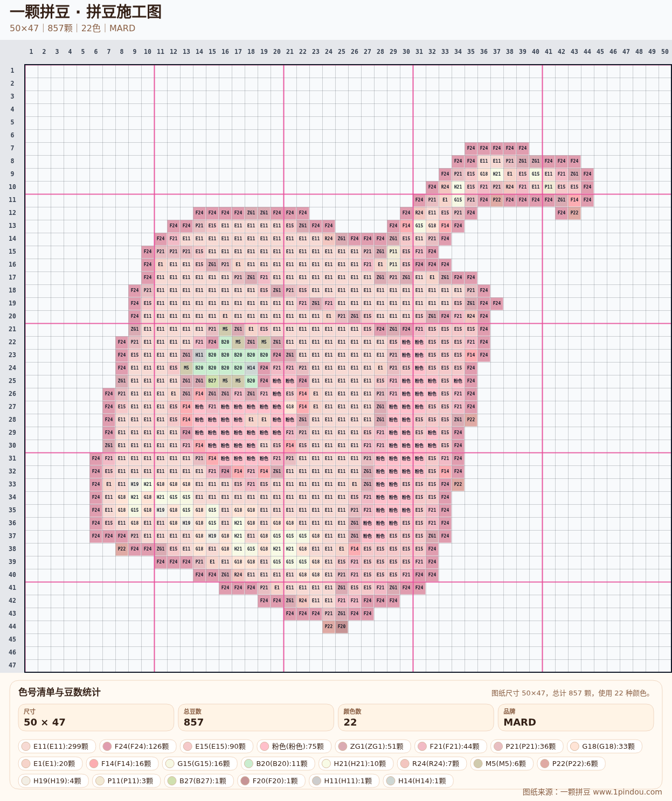672x801 pixels.
Task: Click row header number 44
Action: [x=12, y=626]
